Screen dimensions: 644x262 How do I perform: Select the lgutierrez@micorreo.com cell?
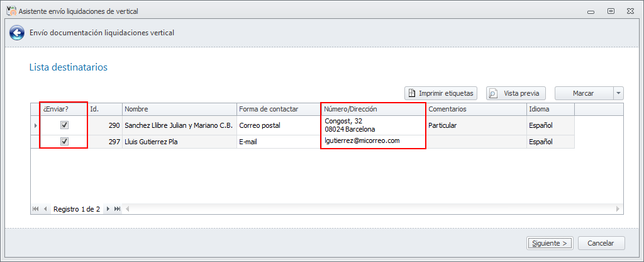click(x=373, y=141)
